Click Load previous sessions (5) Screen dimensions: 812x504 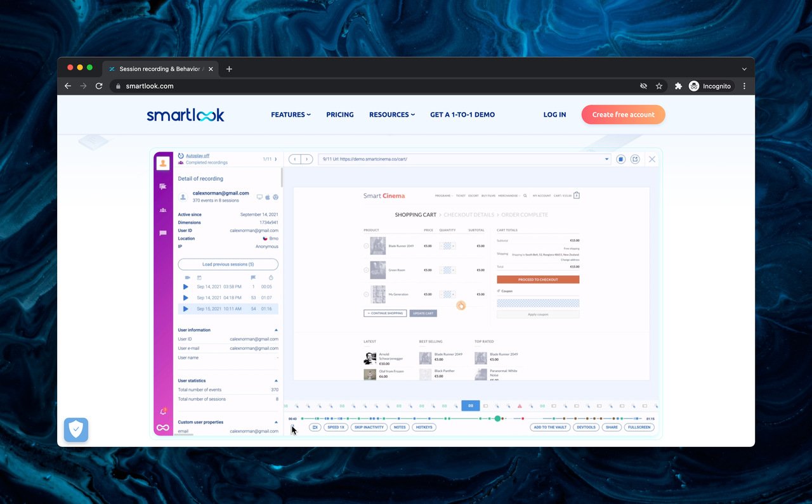click(x=228, y=264)
